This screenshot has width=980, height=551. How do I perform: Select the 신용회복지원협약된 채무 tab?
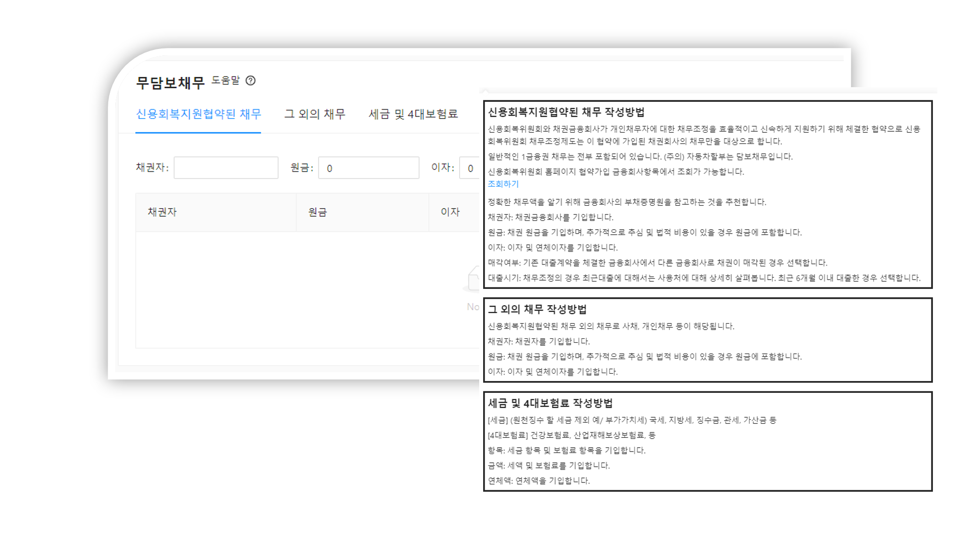click(x=198, y=114)
